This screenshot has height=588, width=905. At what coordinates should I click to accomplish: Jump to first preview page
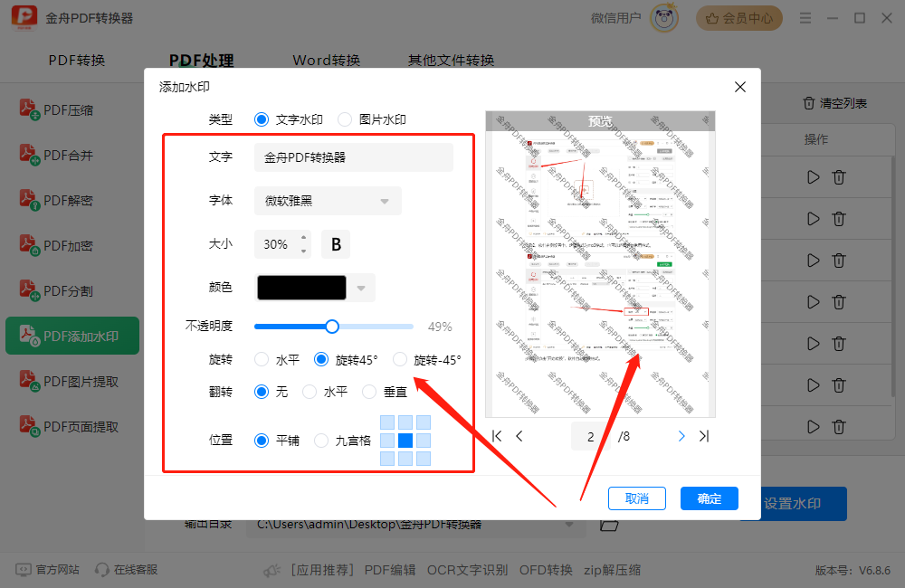(497, 436)
